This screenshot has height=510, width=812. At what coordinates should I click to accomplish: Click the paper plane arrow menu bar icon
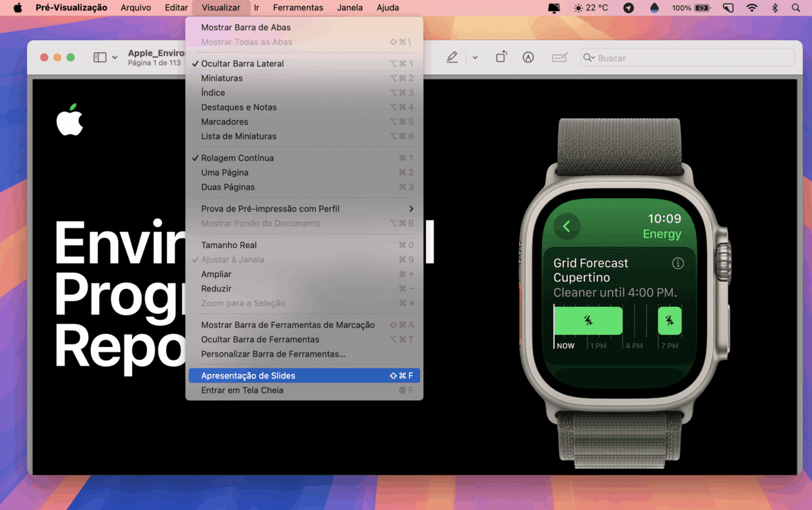(628, 8)
